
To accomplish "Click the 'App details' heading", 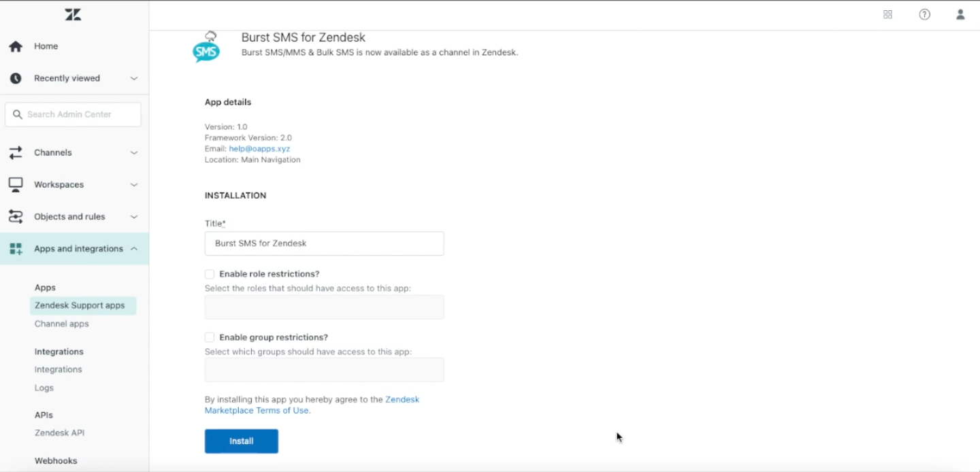I will point(228,102).
